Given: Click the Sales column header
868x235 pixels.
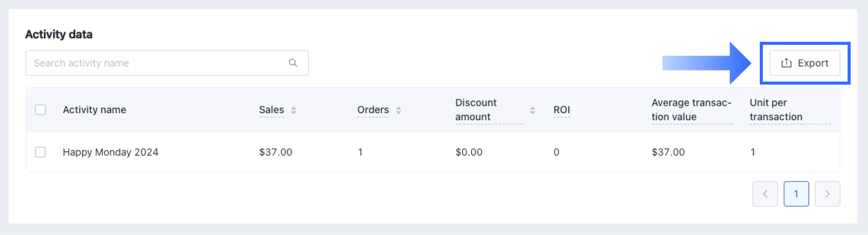Looking at the screenshot, I should click(271, 110).
